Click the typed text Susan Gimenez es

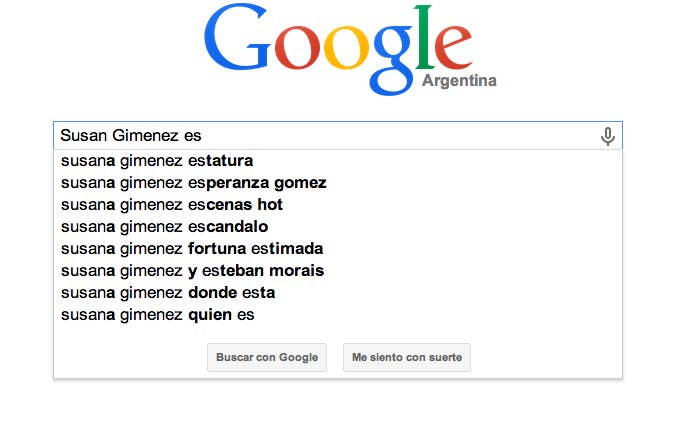click(131, 135)
